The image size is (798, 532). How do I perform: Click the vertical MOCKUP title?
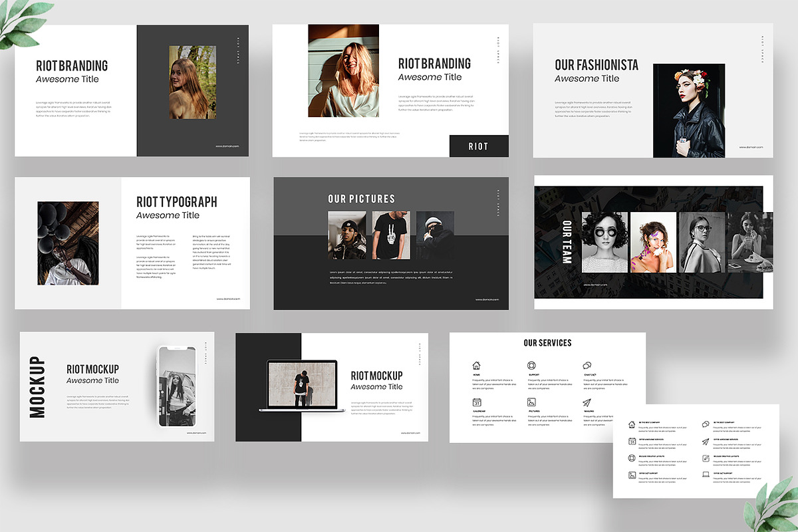coord(38,387)
